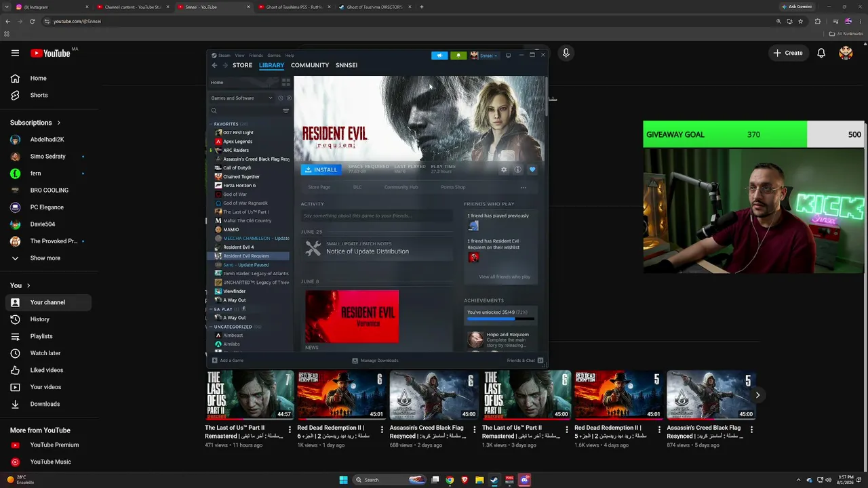Click the YouTube Create button

pyautogui.click(x=788, y=53)
